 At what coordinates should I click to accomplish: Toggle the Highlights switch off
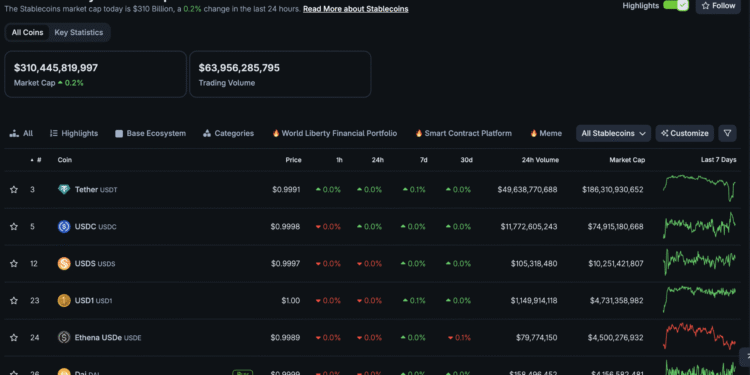tap(675, 5)
